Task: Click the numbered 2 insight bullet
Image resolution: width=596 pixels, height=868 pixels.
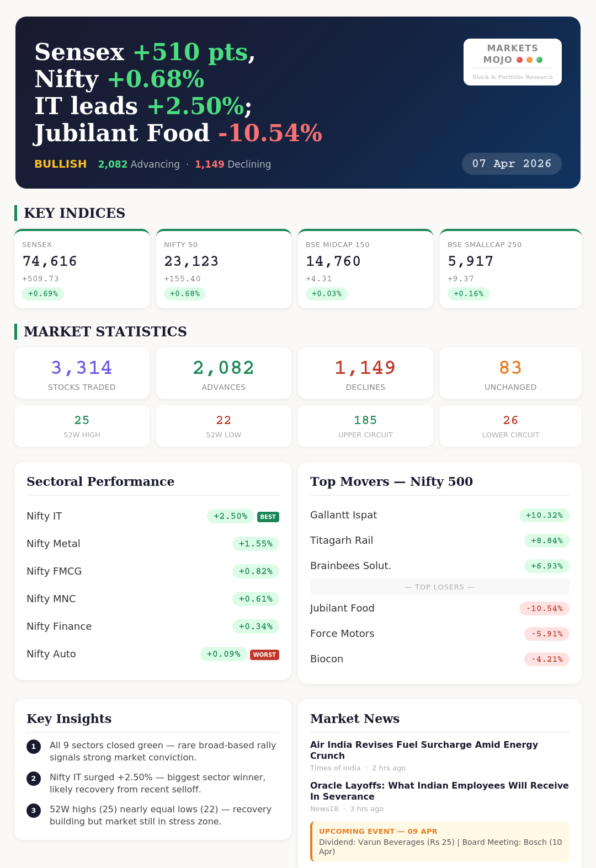Action: pos(34,779)
